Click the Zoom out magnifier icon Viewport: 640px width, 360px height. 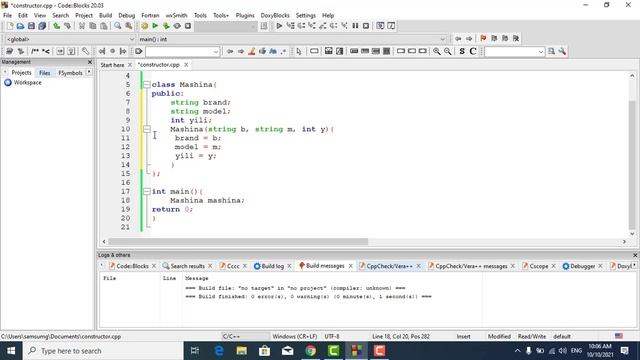[x=448, y=51]
